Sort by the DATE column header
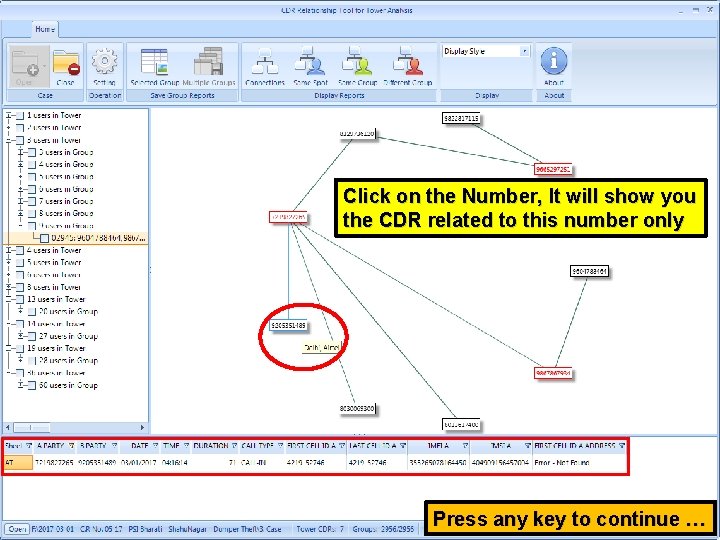This screenshot has width=720, height=540. 140,445
